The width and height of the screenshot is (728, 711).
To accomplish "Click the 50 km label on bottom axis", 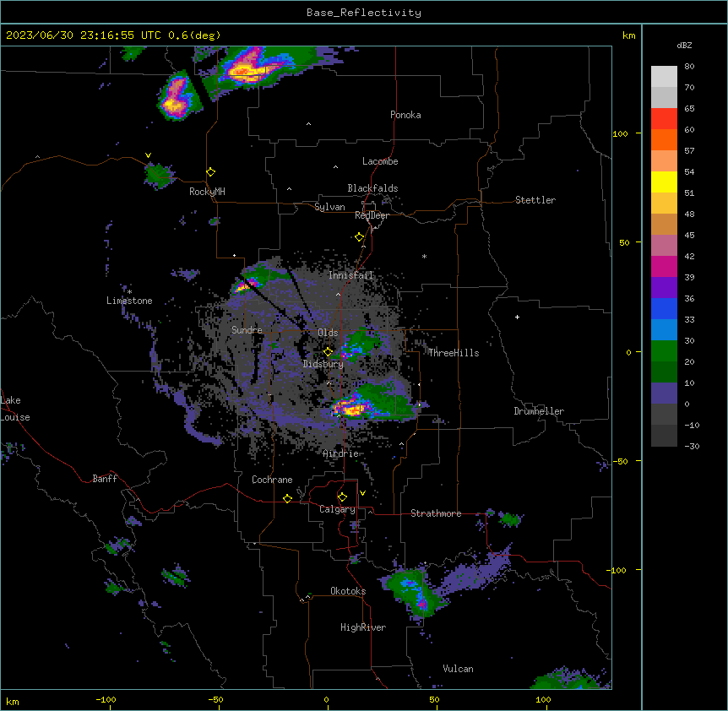I will [434, 700].
